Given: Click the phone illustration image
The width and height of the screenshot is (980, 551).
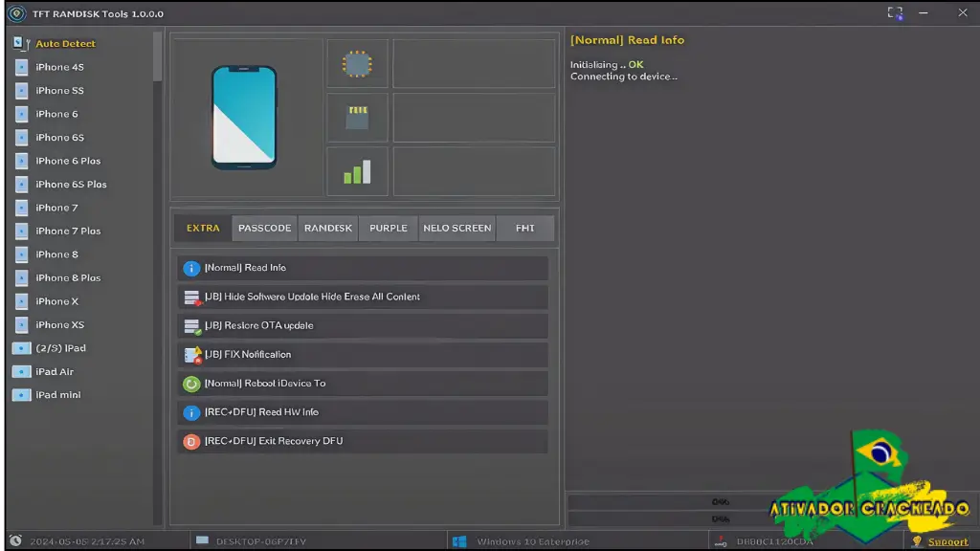Looking at the screenshot, I should point(244,118).
